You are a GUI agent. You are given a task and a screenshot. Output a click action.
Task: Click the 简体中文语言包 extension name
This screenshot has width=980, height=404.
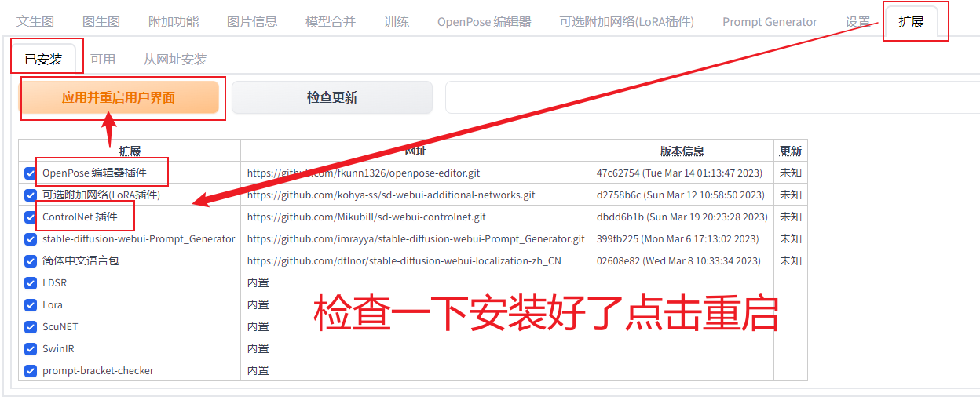coord(81,260)
